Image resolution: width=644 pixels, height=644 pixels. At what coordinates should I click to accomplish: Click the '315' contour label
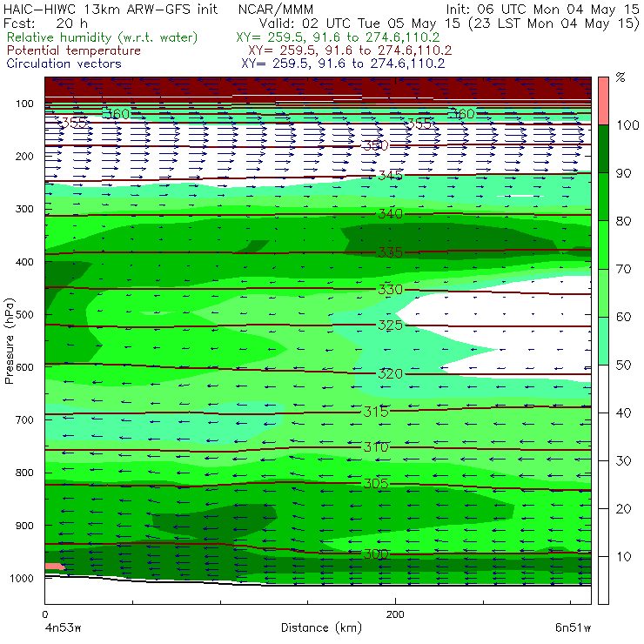(376, 412)
